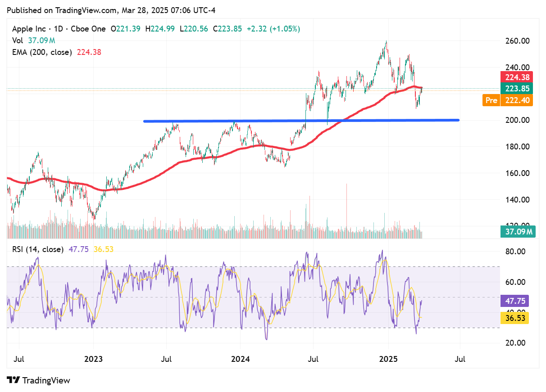Select the blue horizontal support line at 200

[x=301, y=121]
